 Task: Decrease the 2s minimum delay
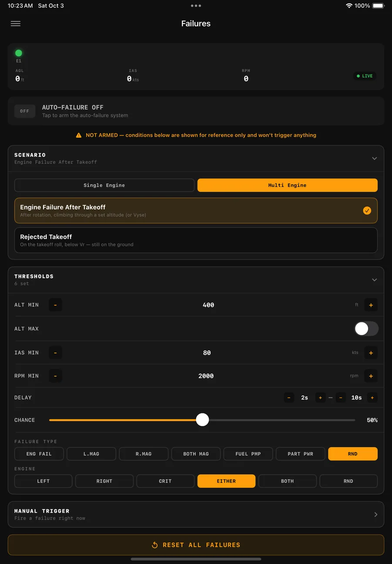pos(289,398)
